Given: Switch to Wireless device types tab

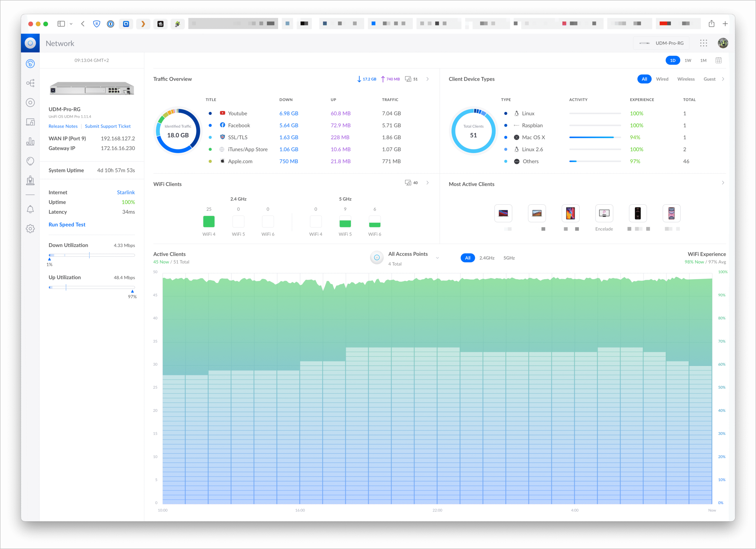Looking at the screenshot, I should [686, 79].
